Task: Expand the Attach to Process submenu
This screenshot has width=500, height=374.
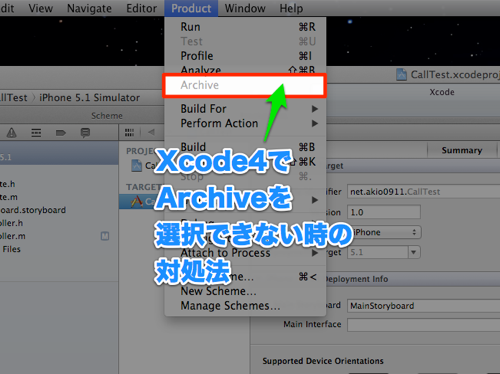Action: (x=245, y=253)
